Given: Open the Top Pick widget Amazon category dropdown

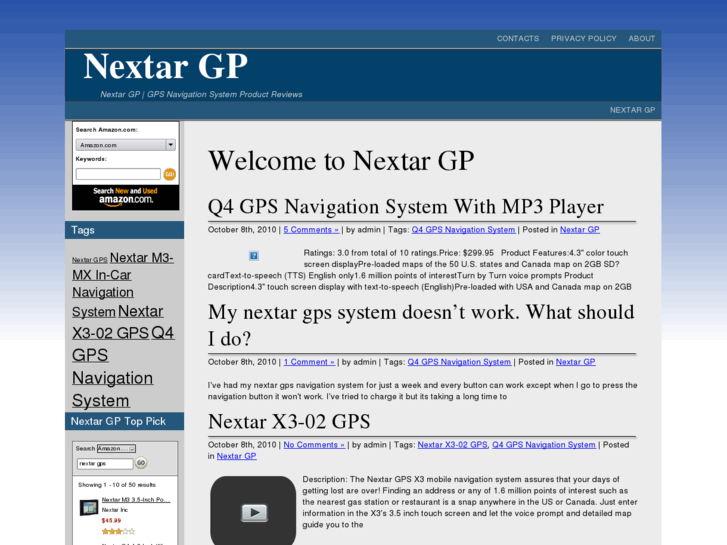Looking at the screenshot, I should (116, 449).
